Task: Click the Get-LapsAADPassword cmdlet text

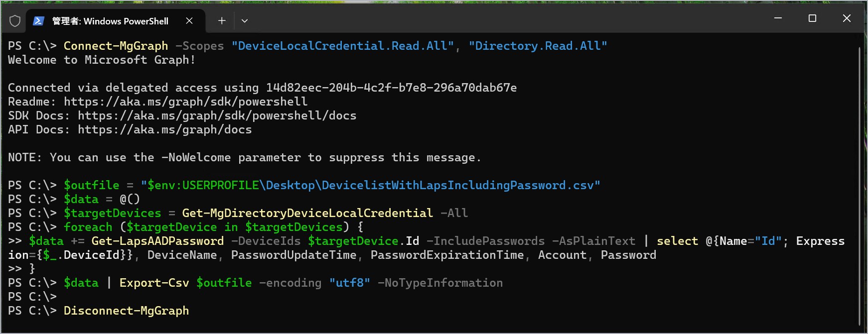Action: point(157,241)
